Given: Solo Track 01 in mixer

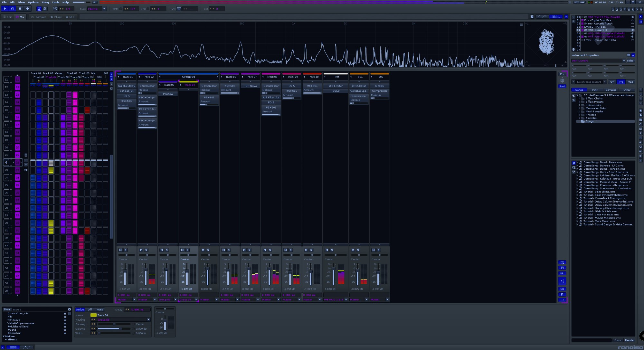Looking at the screenshot, I should pos(126,250).
